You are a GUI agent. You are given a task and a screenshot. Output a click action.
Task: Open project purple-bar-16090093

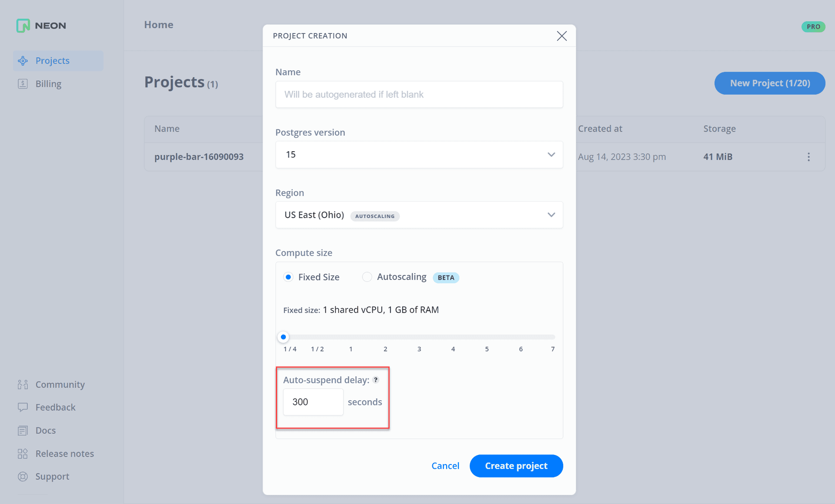(x=199, y=157)
